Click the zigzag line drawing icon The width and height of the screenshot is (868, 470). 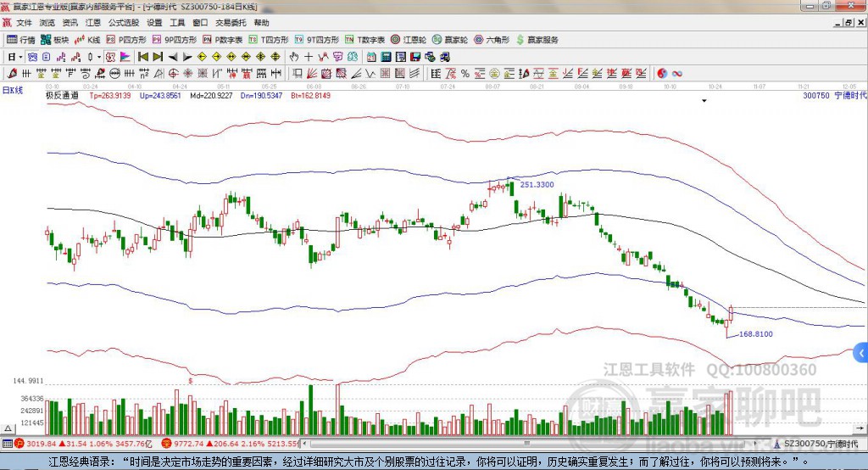point(370,74)
